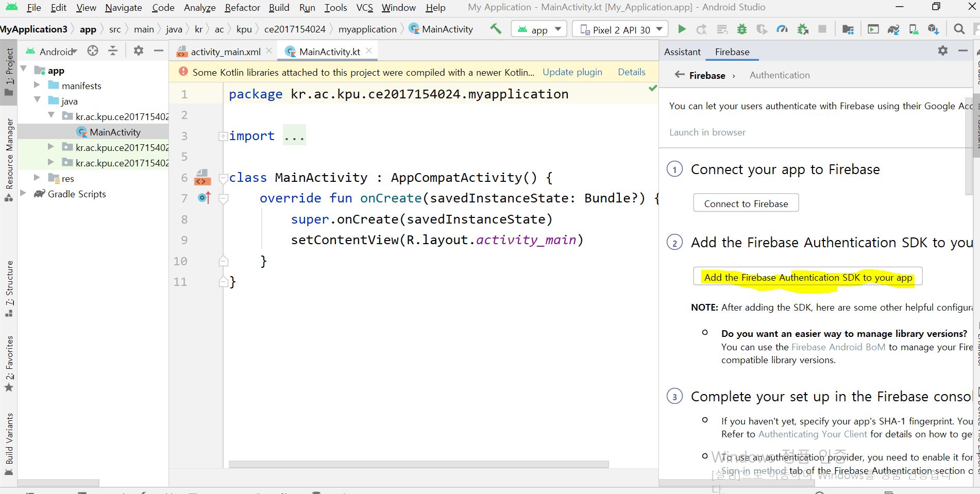Expand the manifests folder
980x494 pixels.
[37, 84]
